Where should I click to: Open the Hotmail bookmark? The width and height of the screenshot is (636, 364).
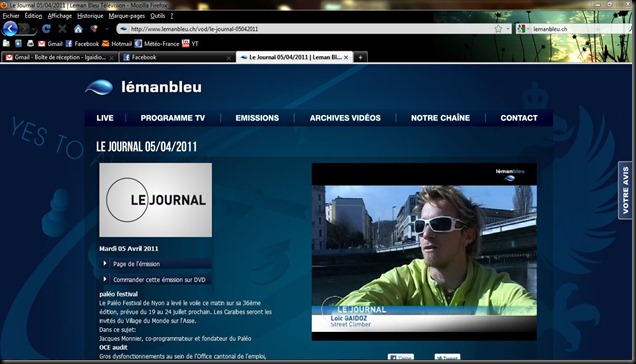pos(117,43)
